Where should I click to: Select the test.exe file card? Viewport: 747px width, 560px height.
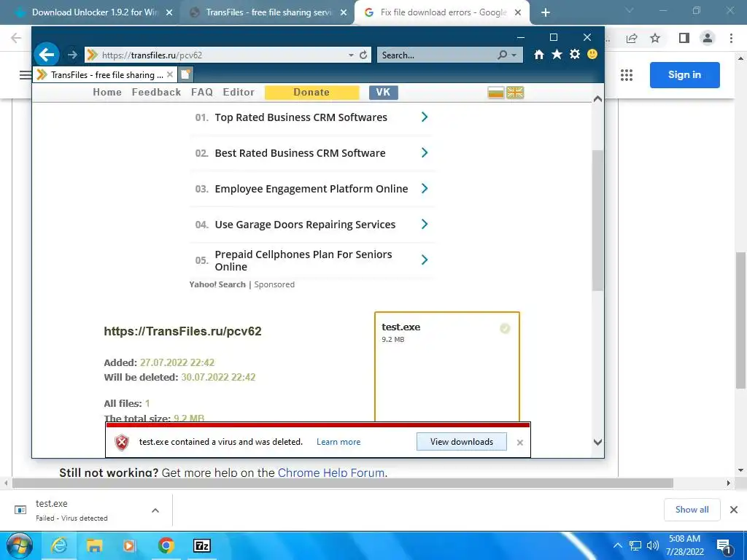point(447,367)
